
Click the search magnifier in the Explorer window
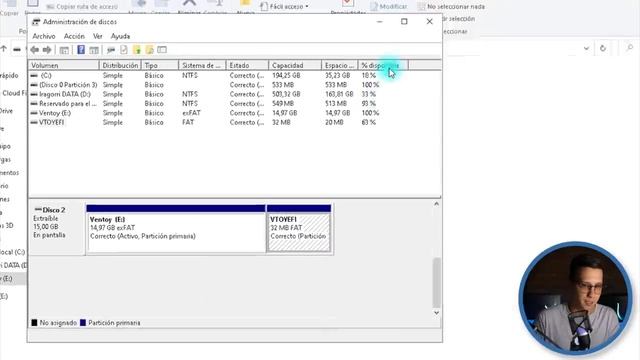click(x=630, y=48)
